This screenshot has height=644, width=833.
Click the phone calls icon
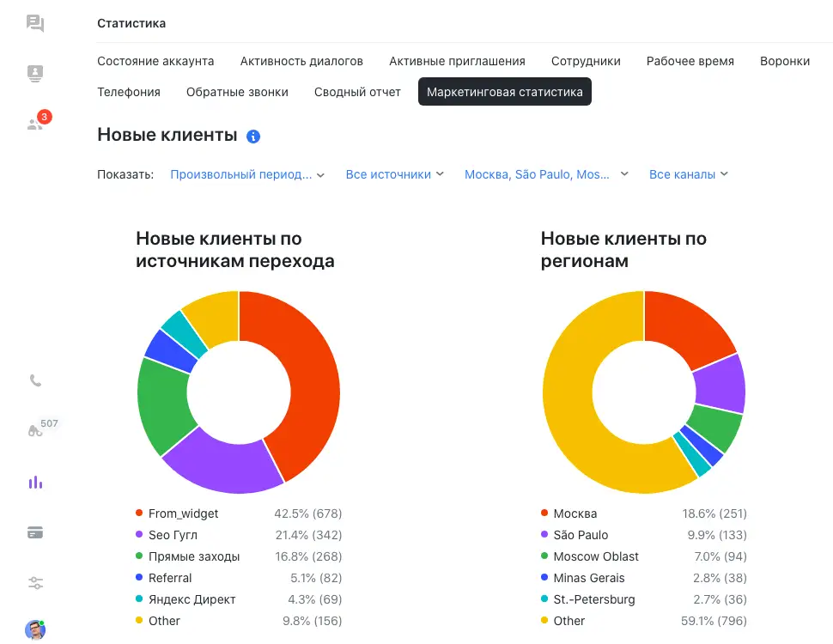pyautogui.click(x=35, y=380)
